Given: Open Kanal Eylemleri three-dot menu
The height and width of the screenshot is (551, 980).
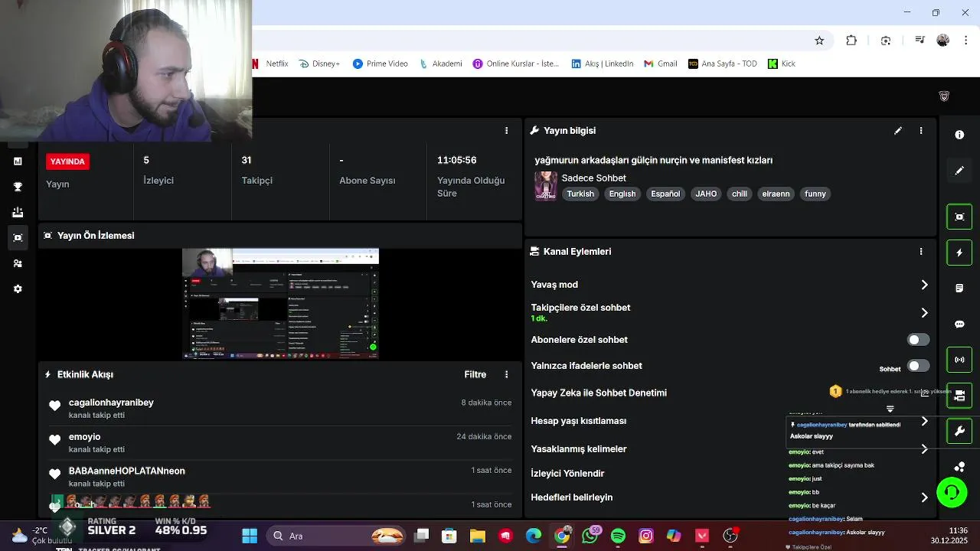Looking at the screenshot, I should (921, 251).
